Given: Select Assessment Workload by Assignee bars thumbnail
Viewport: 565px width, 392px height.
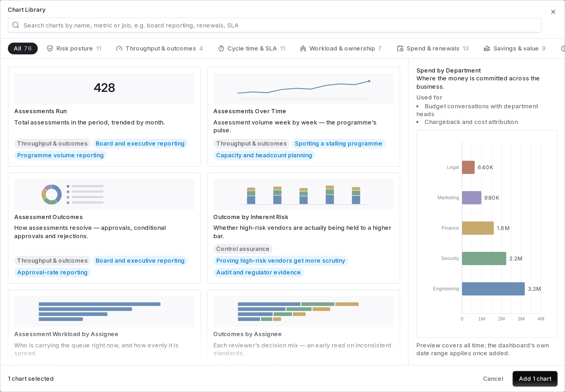Looking at the screenshot, I should [x=104, y=312].
